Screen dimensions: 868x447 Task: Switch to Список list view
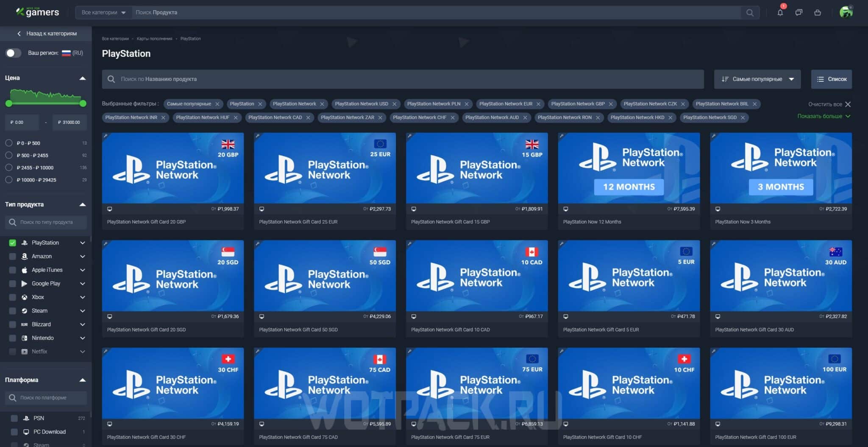coord(832,79)
